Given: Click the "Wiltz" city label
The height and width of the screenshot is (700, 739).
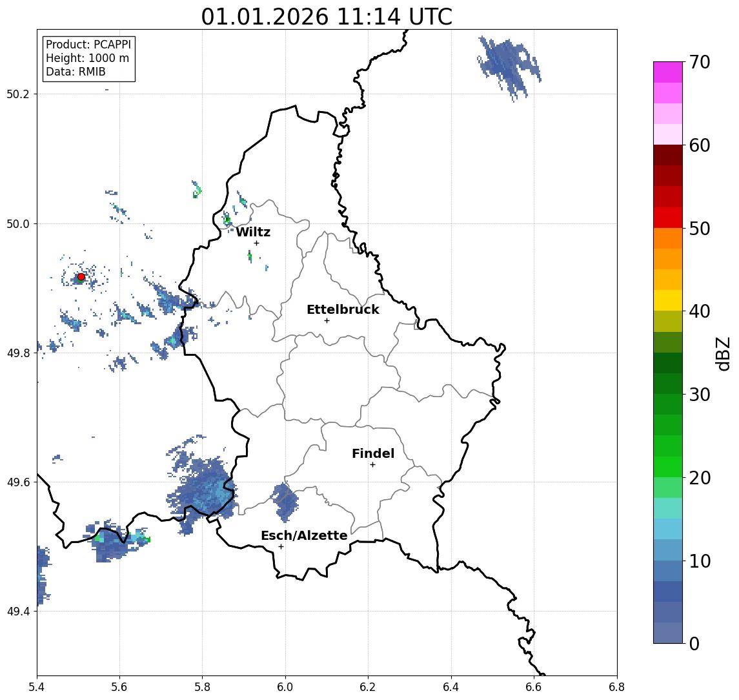Looking at the screenshot, I should click(x=253, y=232).
